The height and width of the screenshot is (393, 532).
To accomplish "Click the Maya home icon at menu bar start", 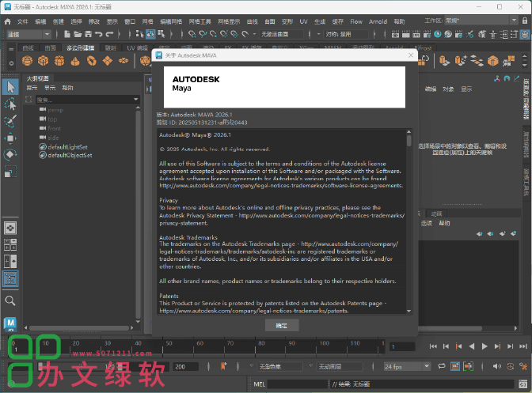I will tap(7, 21).
